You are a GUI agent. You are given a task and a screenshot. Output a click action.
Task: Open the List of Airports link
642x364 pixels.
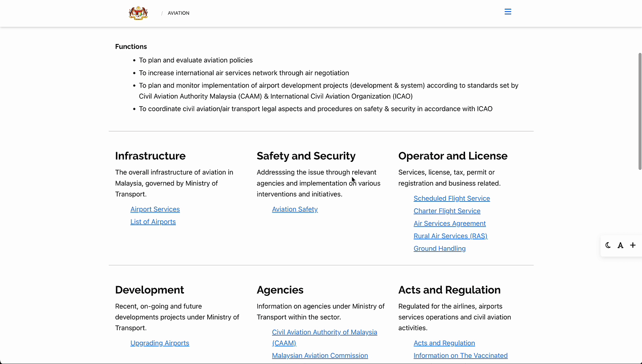pyautogui.click(x=153, y=222)
